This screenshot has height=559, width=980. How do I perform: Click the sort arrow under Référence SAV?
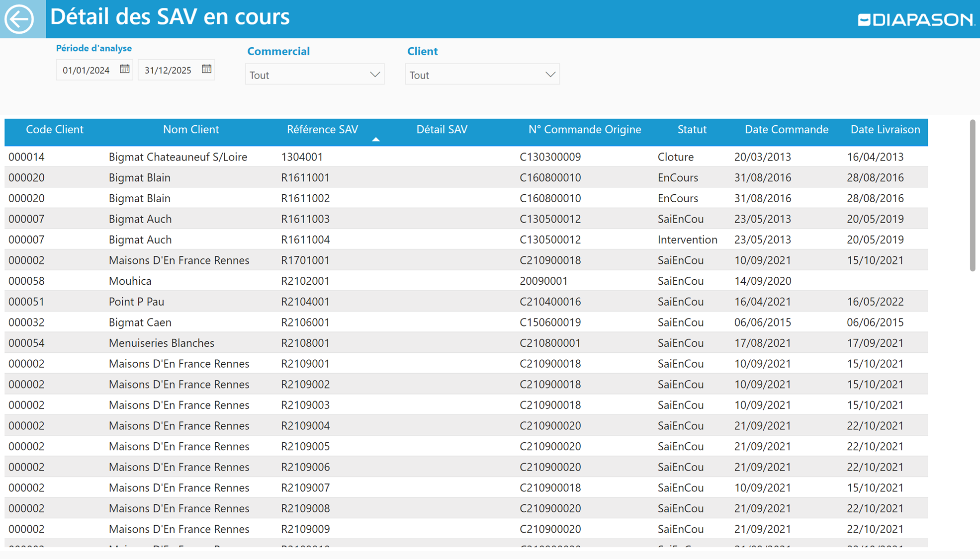(x=376, y=140)
